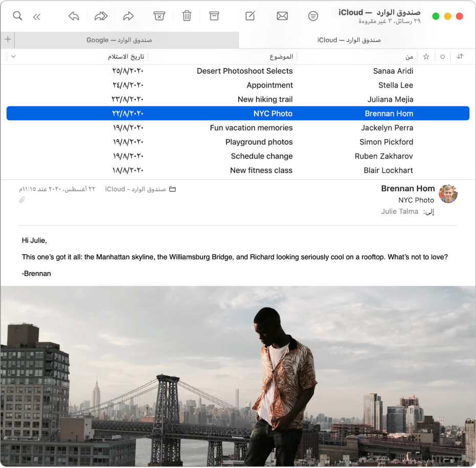Screen dimensions: 476x468
Task: Move message to Junk
Action: coord(159,16)
